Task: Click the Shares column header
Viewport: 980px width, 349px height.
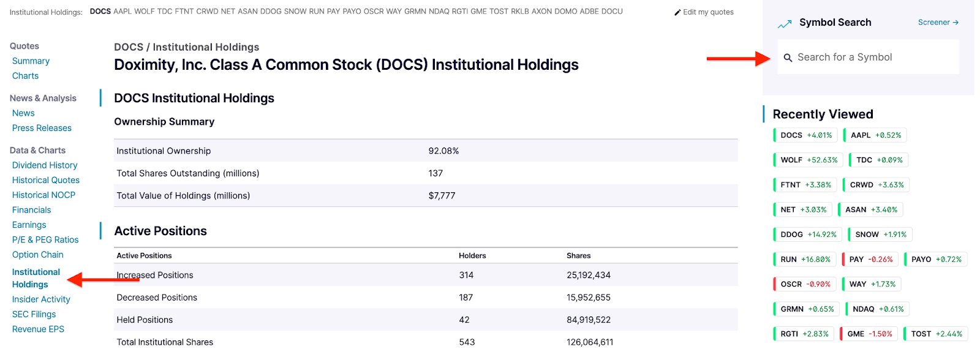Action: click(579, 256)
